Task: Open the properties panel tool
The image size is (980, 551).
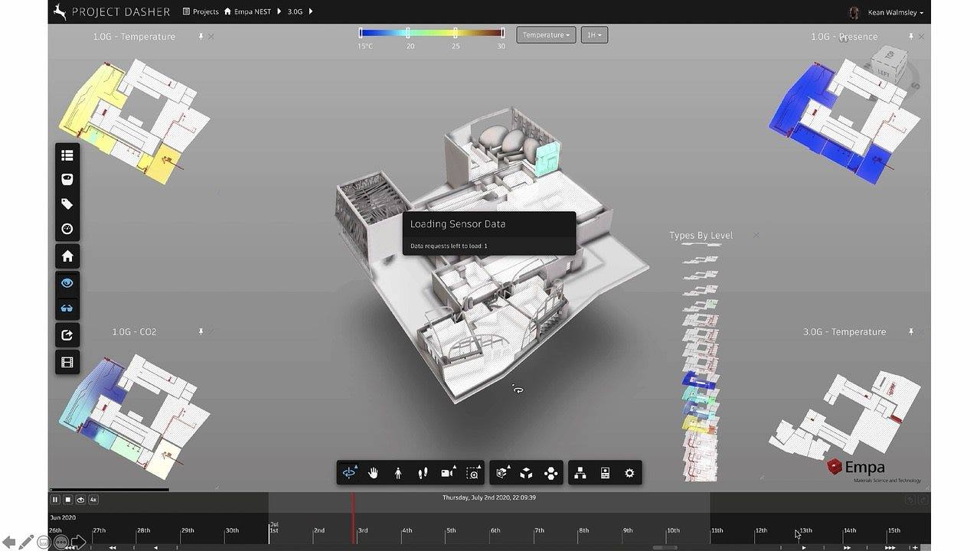Action: point(605,473)
